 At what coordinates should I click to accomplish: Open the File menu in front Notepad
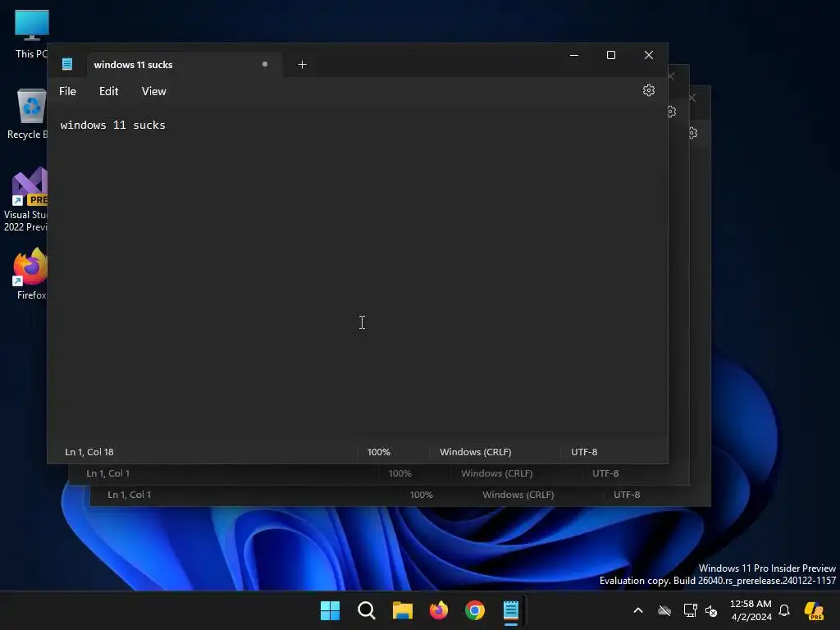click(67, 91)
